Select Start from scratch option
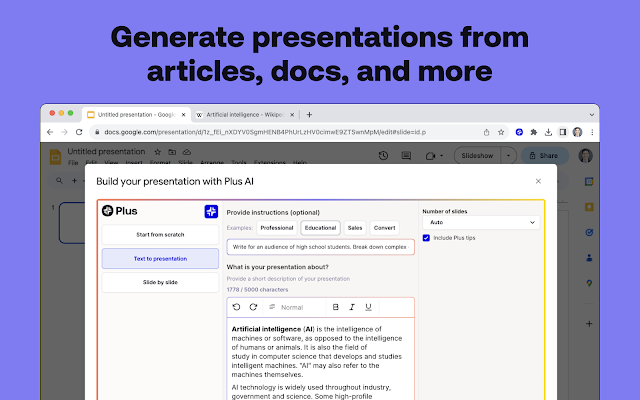Image resolution: width=640 pixels, height=400 pixels. coord(160,234)
